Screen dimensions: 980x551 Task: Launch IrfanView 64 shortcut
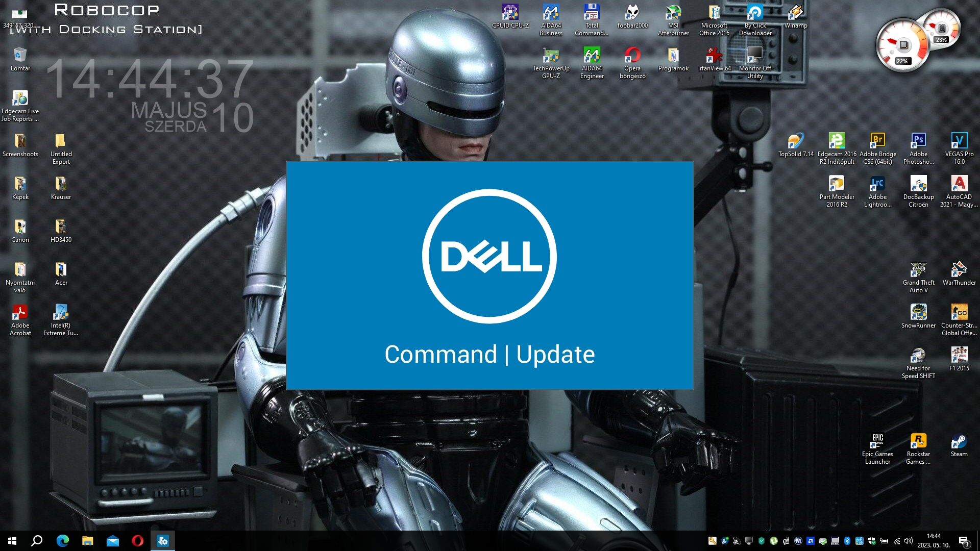714,59
